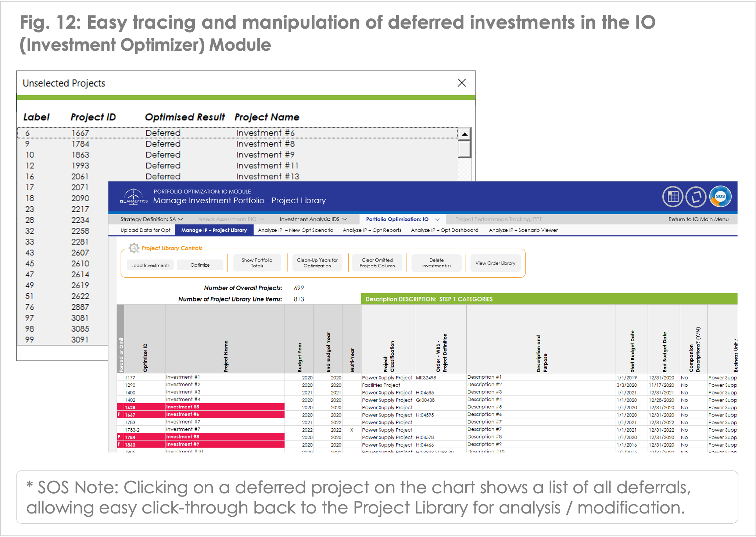Click the Clear Omitted Projects Column button

point(377,263)
